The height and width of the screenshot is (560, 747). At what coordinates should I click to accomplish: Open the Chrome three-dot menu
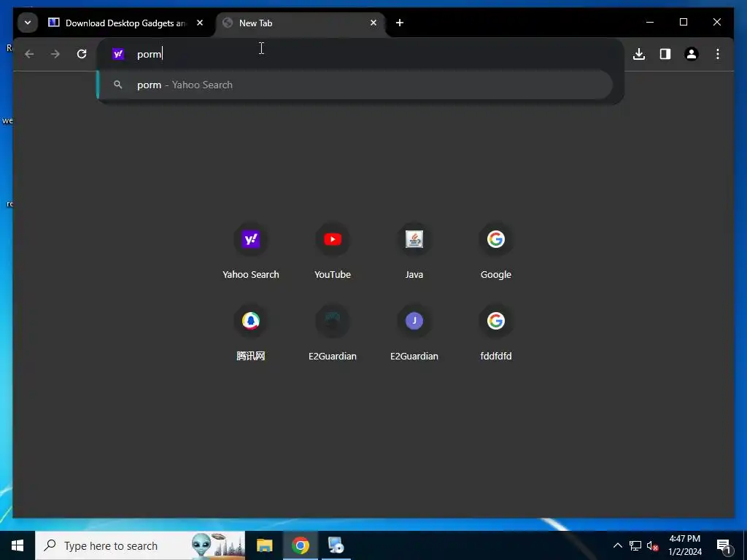coord(718,54)
